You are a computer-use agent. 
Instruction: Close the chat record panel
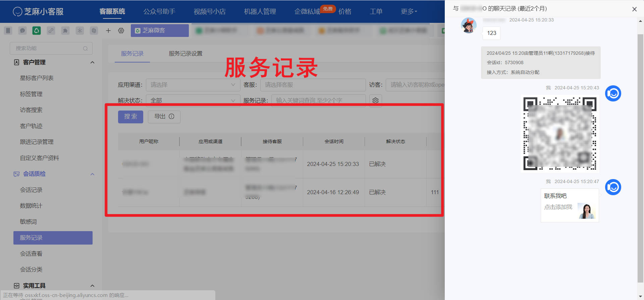point(634,9)
